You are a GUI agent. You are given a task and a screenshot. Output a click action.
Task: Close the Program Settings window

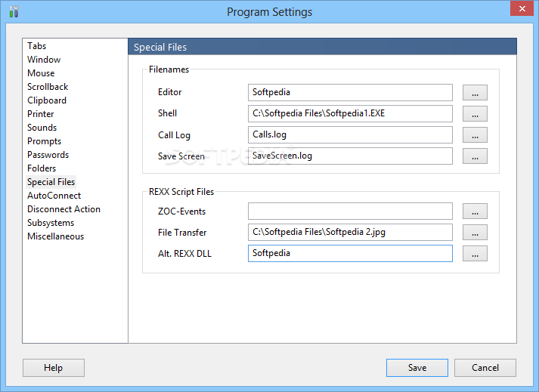522,8
